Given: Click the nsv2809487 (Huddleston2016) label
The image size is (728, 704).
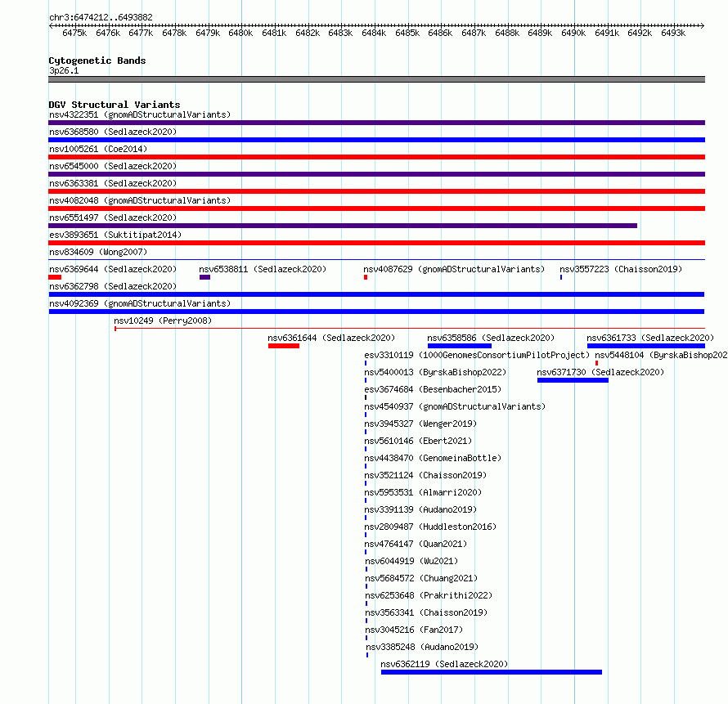Looking at the screenshot, I should (430, 527).
